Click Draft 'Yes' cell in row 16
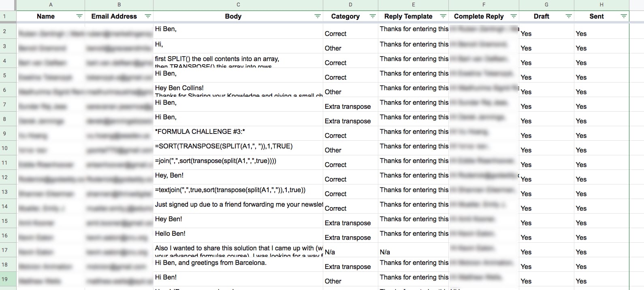This screenshot has width=644, height=290. [x=546, y=235]
